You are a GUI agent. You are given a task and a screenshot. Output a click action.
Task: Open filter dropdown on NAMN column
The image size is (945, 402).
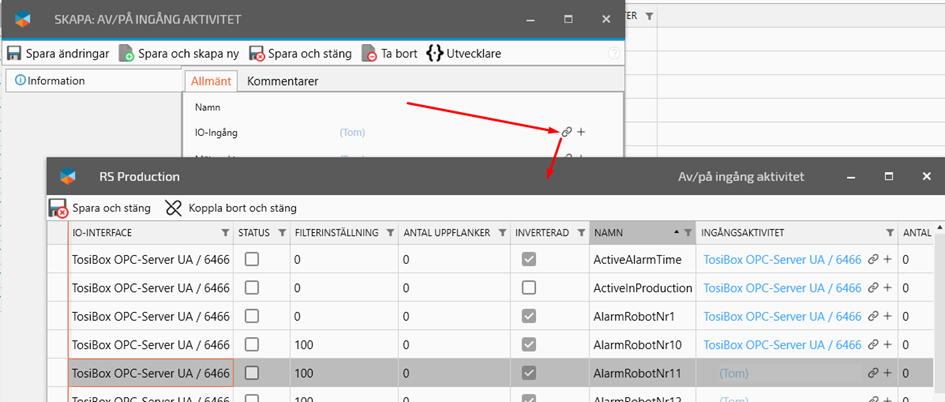(688, 233)
